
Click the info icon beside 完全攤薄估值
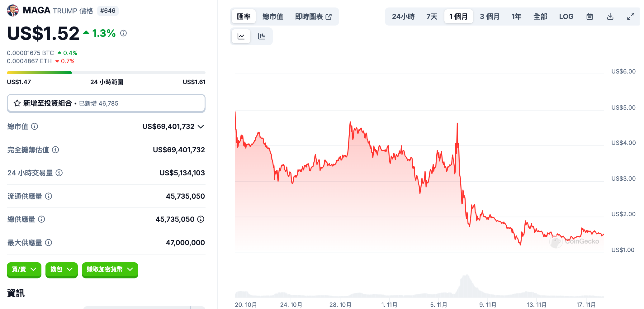[x=55, y=150]
